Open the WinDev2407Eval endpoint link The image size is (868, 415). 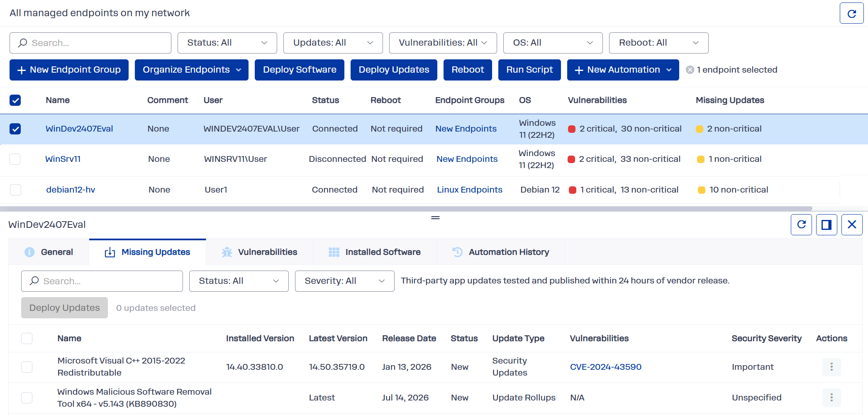79,129
